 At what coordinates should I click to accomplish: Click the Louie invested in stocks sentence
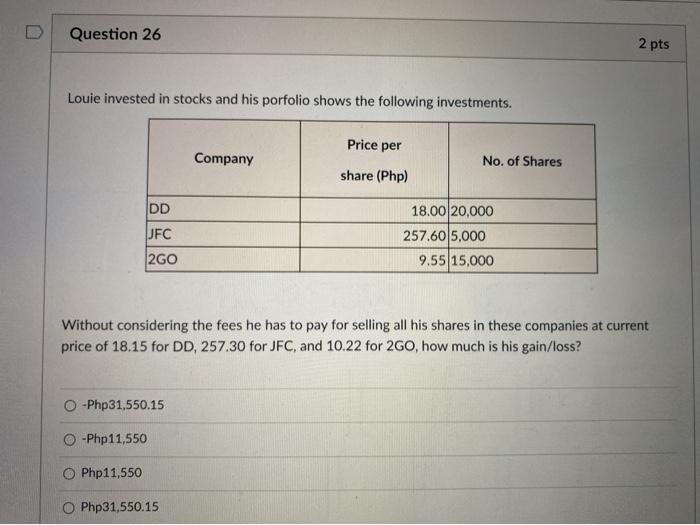(x=289, y=100)
